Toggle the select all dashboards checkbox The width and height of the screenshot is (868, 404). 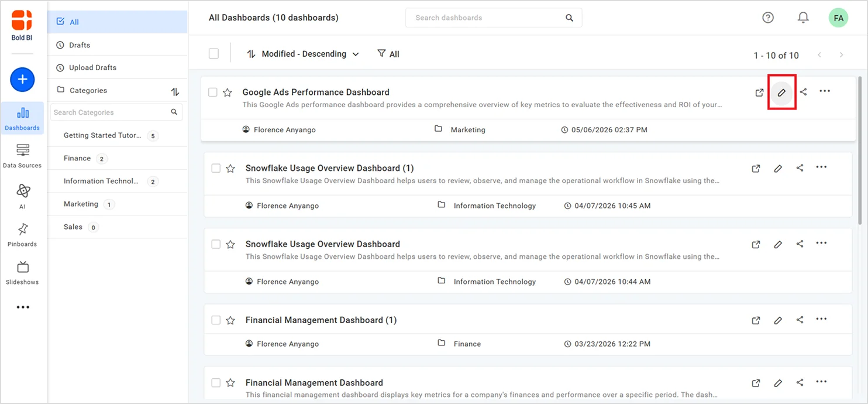click(213, 53)
